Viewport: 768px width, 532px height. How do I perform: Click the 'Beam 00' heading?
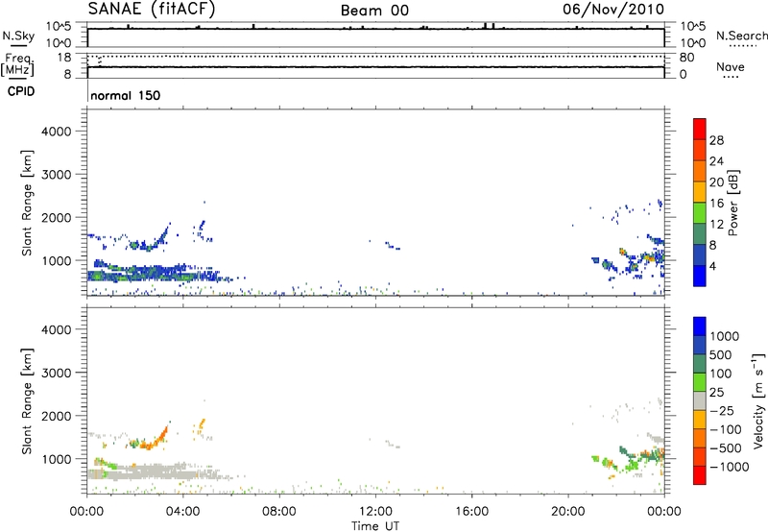pos(374,11)
